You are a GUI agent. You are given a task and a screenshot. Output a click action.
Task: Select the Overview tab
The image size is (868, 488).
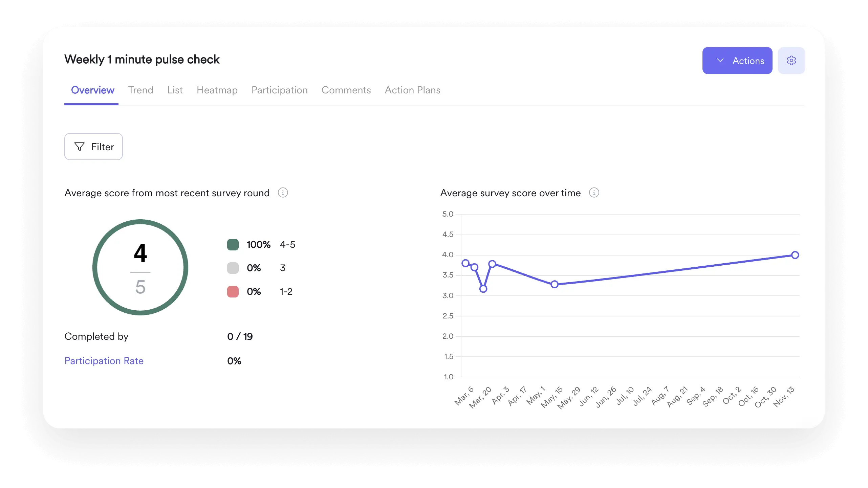(92, 90)
